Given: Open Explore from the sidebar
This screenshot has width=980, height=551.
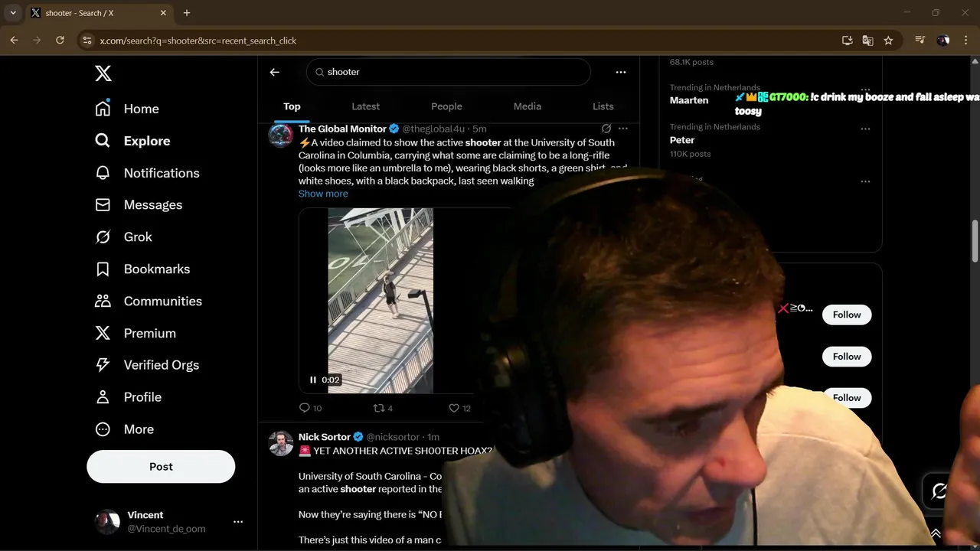Looking at the screenshot, I should (x=132, y=141).
